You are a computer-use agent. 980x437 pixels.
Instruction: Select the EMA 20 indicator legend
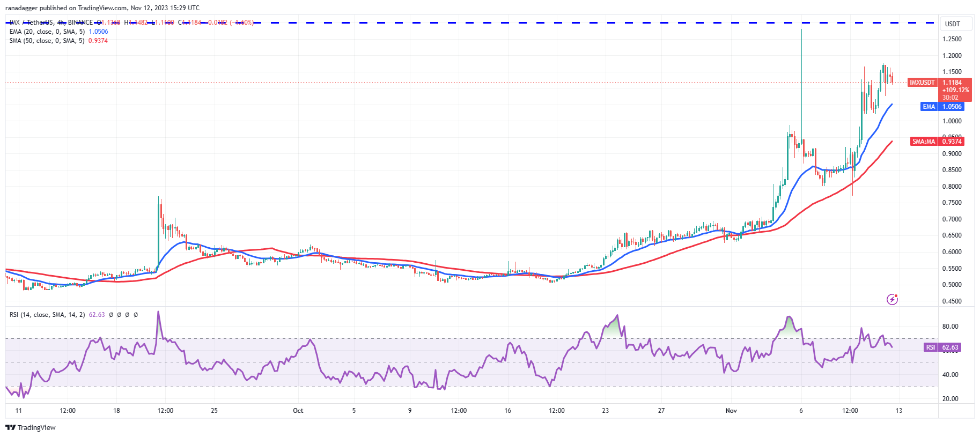47,32
